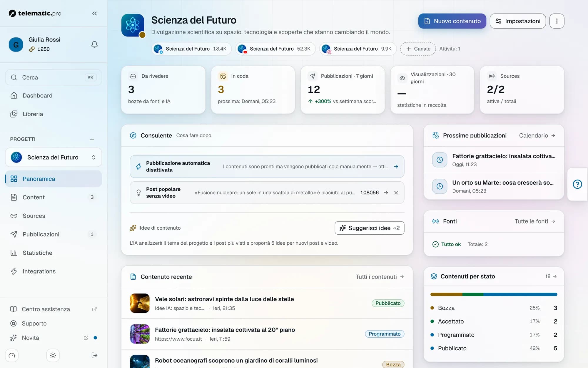The width and height of the screenshot is (588, 368).
Task: Click the Pubblicazioni paper plane card icon
Action: [313, 76]
